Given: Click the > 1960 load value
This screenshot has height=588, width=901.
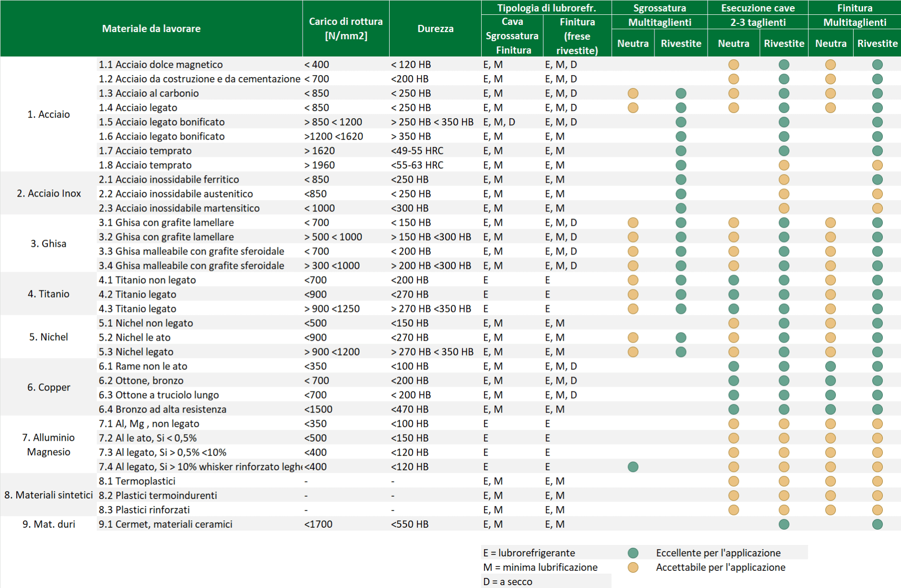Looking at the screenshot, I should click(x=319, y=165).
